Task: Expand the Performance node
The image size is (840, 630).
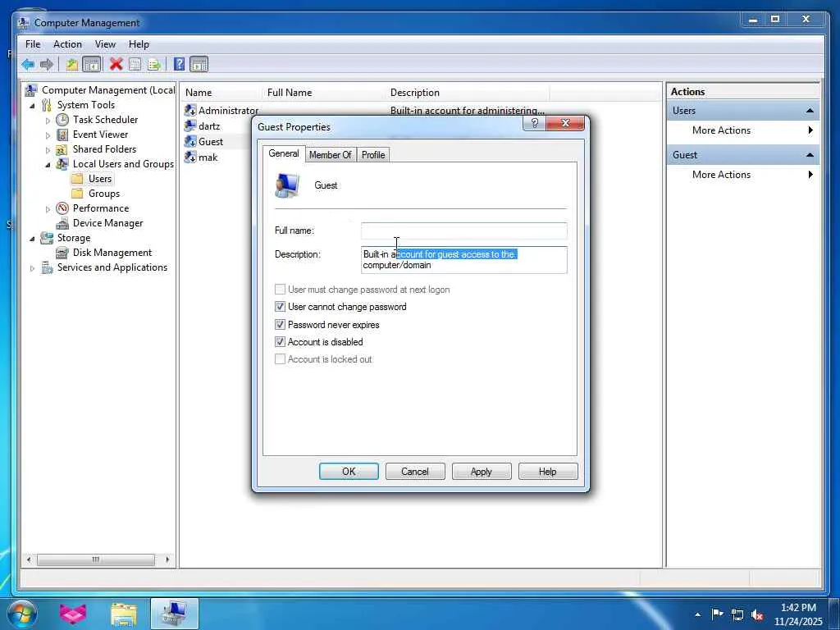Action: [48, 209]
